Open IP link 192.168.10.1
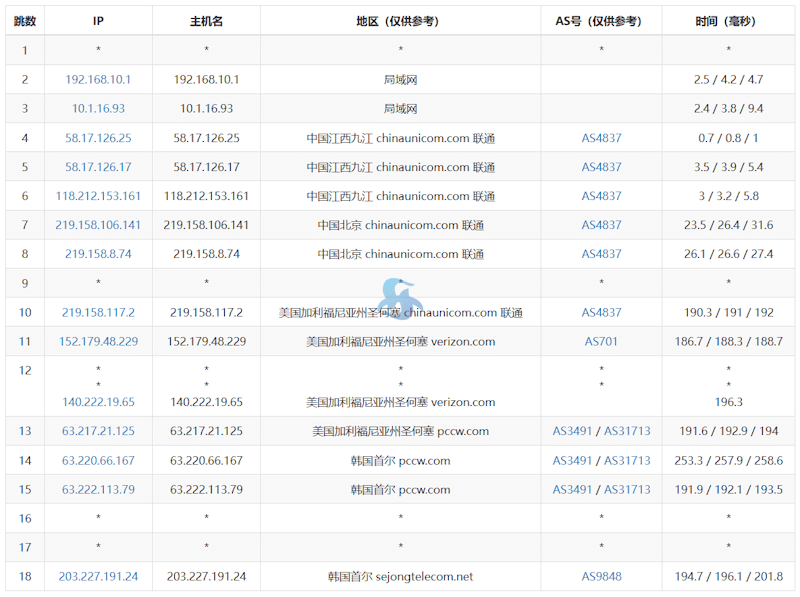 pyautogui.click(x=98, y=80)
